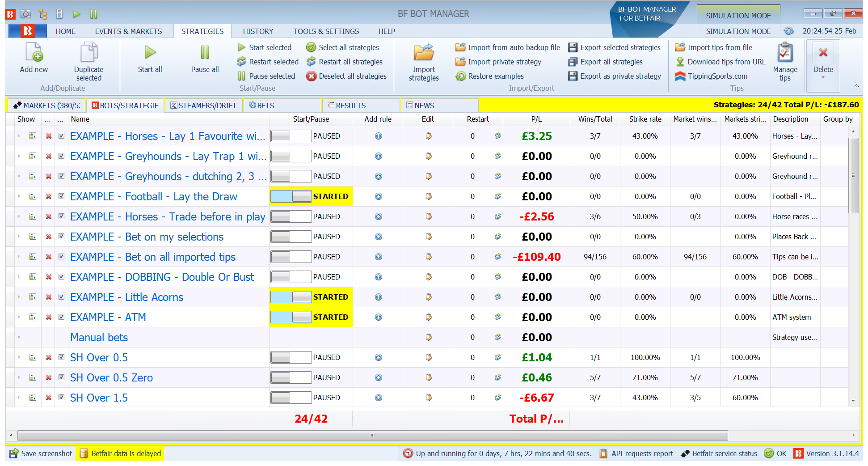
Task: Expand the Manual bets row
Action: 19,337
